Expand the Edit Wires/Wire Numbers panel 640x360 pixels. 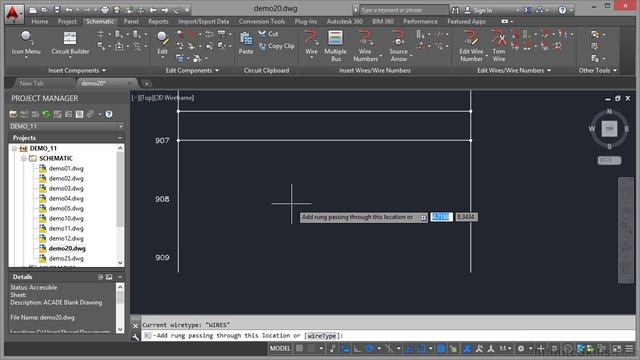coord(514,71)
